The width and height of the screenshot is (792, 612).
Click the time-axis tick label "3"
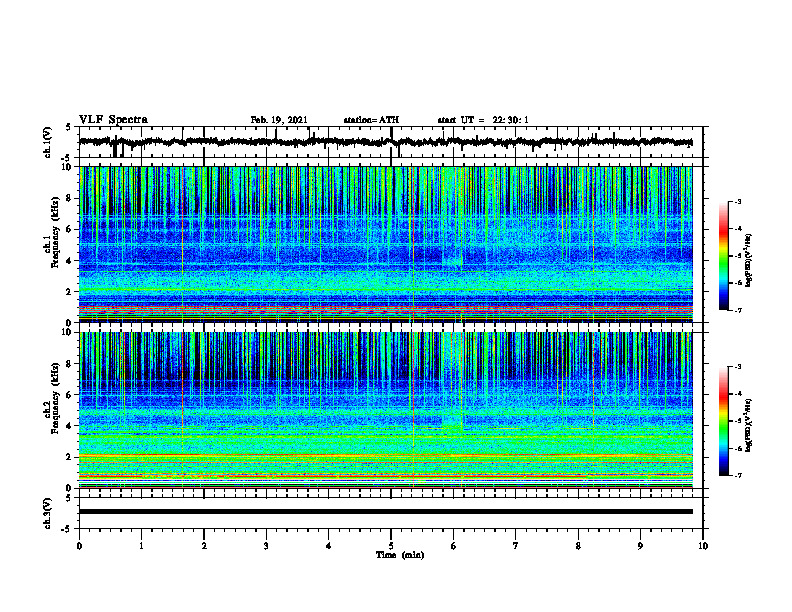coord(266,546)
